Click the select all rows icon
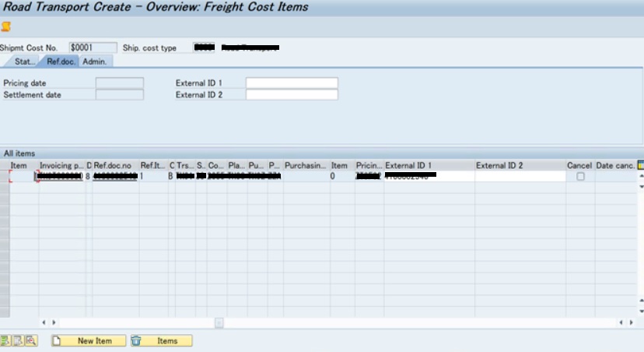This screenshot has height=352, width=644. [x=5, y=341]
